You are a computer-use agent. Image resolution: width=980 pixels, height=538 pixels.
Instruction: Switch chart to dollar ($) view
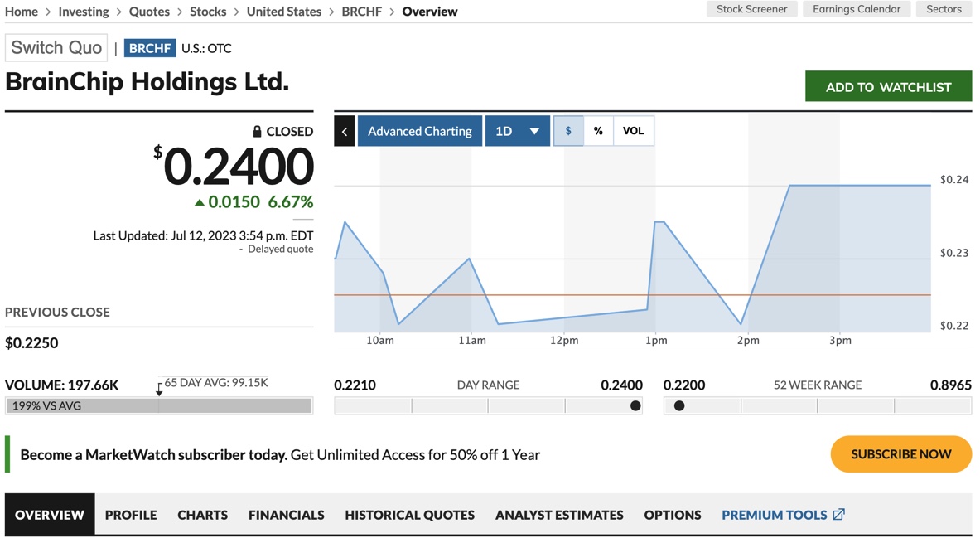[x=568, y=131]
